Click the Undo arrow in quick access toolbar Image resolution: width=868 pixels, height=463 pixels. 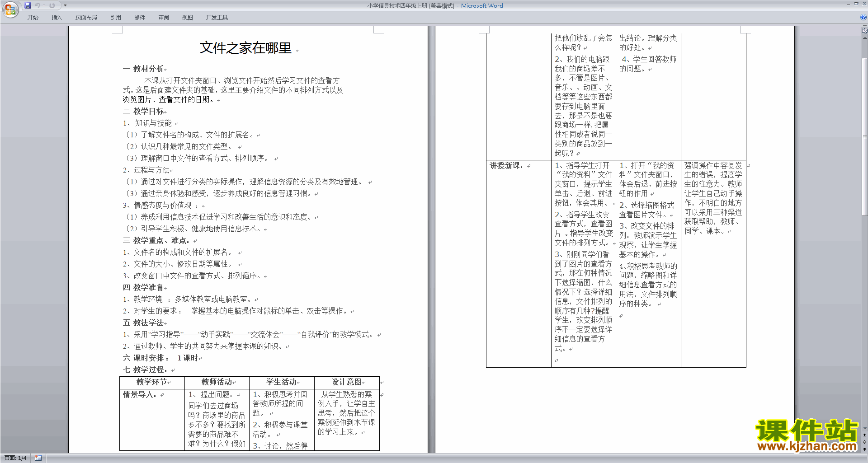click(37, 5)
